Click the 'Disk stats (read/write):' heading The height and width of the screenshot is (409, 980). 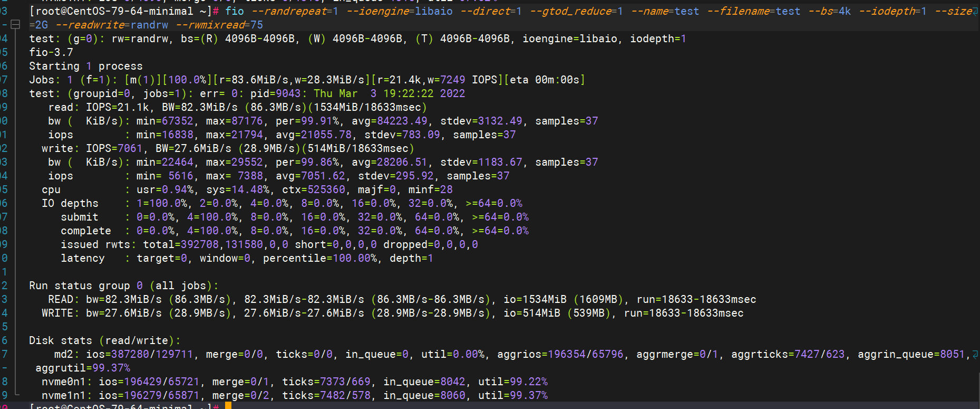click(105, 340)
